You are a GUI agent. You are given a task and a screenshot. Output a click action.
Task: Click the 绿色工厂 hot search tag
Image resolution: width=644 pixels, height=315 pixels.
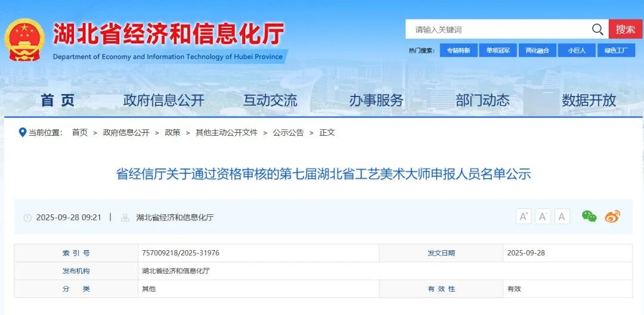[x=616, y=51]
